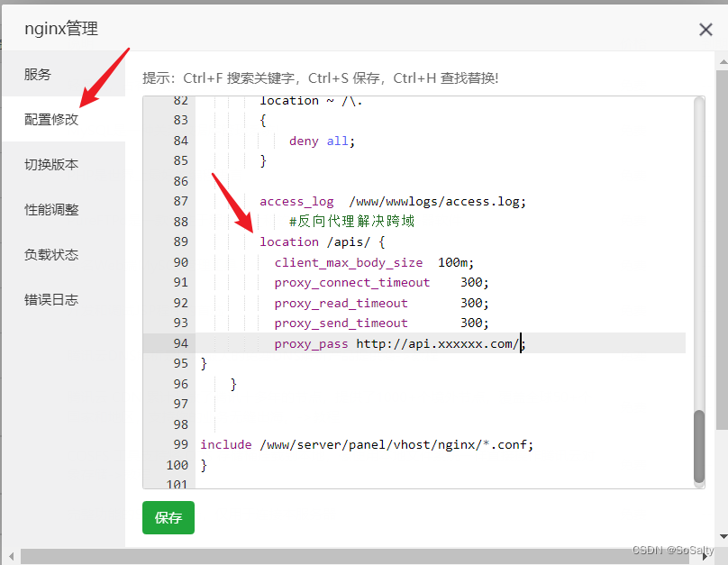Click the proxy_send_timeout line
This screenshot has width=728, height=565.
pyautogui.click(x=381, y=323)
